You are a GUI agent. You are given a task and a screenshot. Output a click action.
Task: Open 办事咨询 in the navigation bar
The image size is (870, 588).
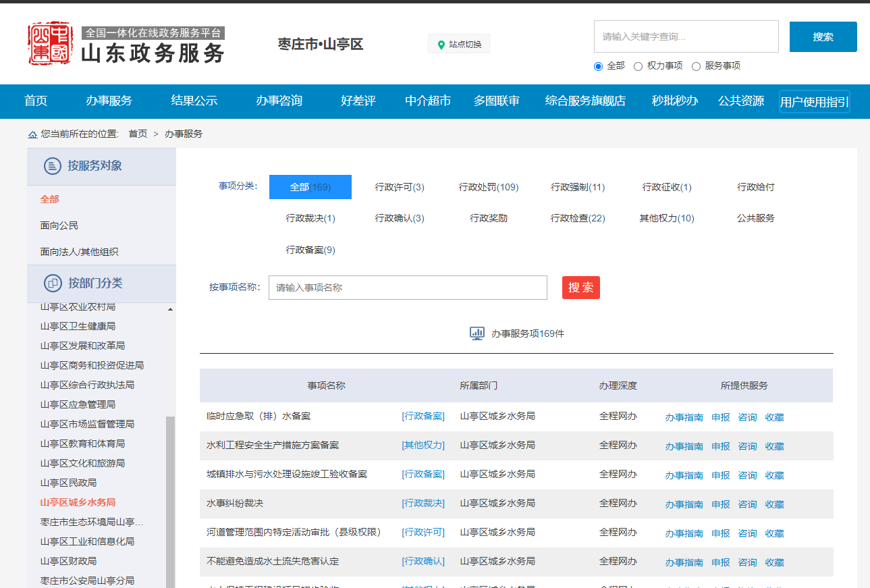click(x=279, y=101)
